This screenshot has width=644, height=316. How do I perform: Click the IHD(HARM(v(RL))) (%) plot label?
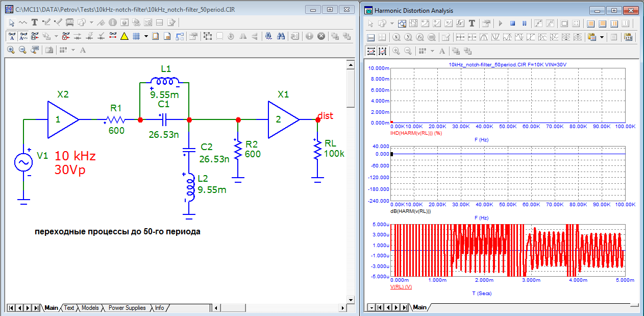416,133
